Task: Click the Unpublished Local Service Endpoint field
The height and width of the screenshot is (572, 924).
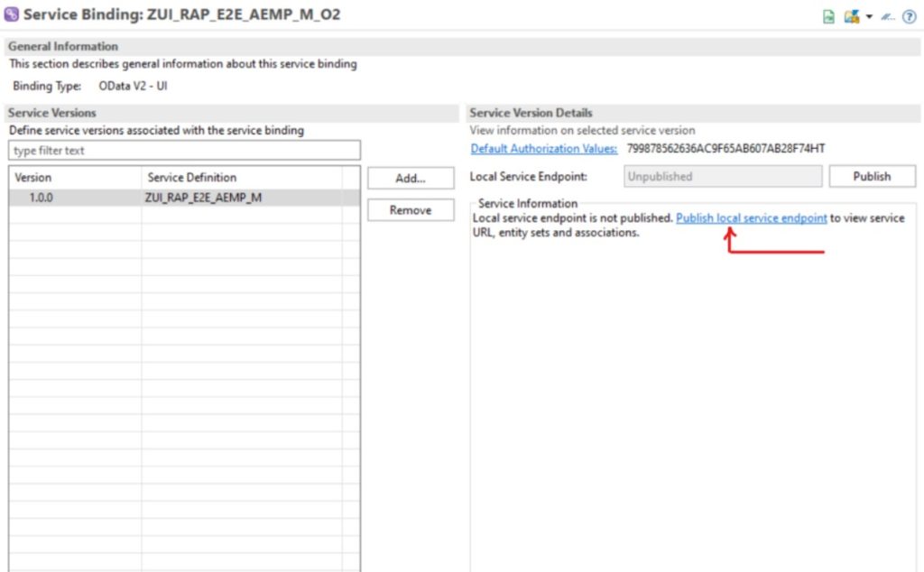Action: (x=722, y=177)
